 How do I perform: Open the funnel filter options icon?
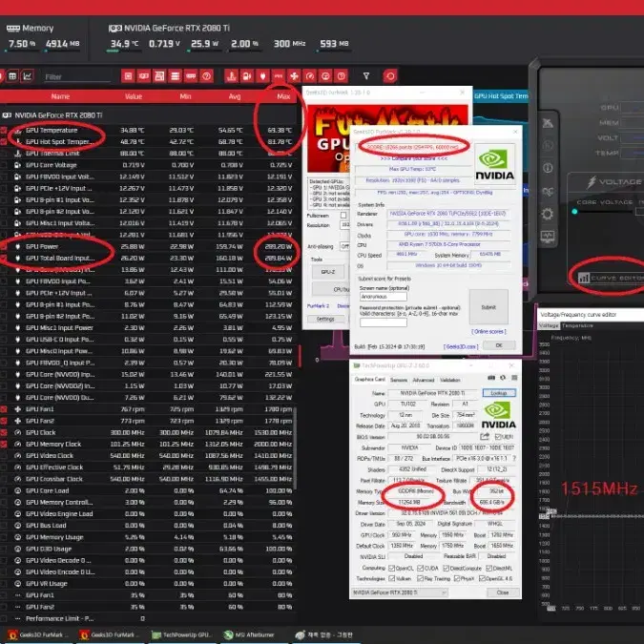[366, 76]
